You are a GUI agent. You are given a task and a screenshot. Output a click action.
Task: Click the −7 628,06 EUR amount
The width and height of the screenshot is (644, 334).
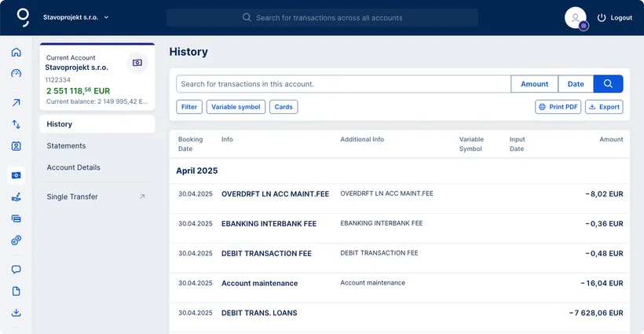pos(596,313)
